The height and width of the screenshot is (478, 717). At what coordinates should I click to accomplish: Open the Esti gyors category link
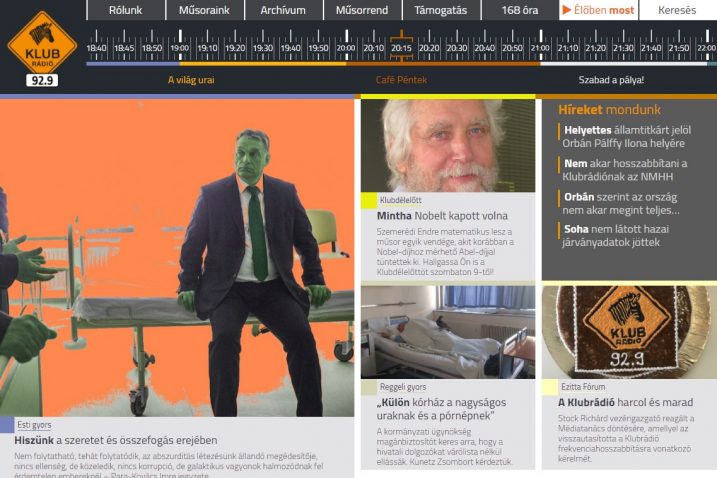[34, 425]
